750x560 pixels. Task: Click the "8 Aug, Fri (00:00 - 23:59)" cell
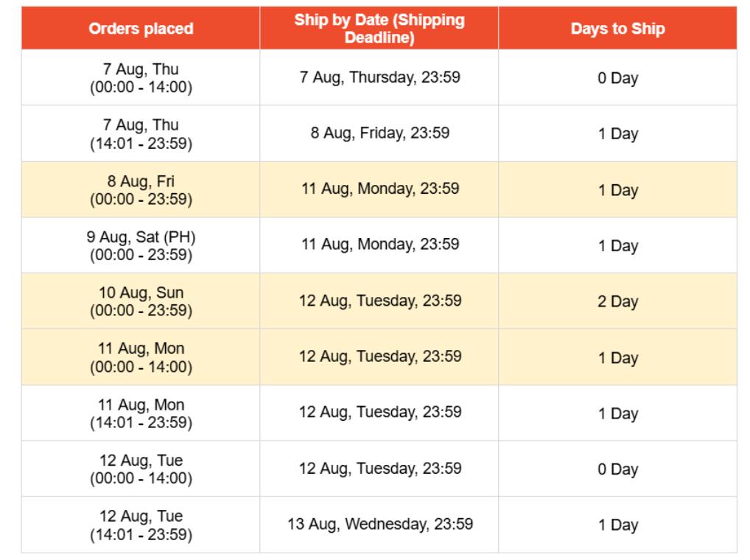pos(141,190)
